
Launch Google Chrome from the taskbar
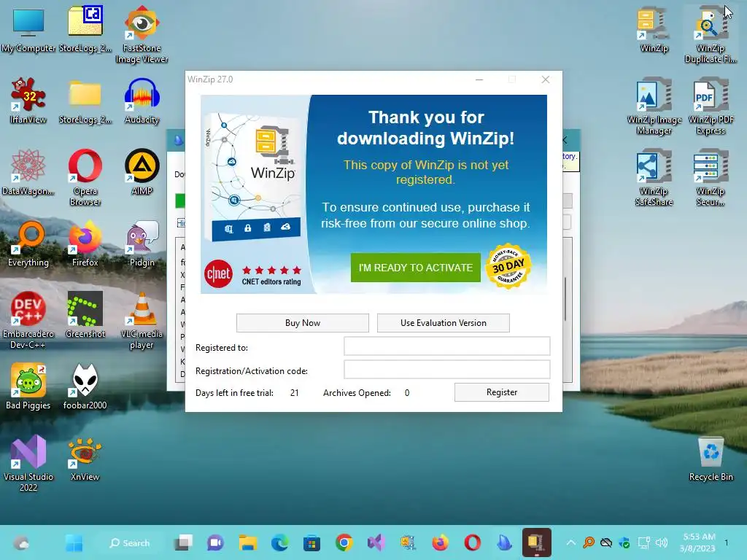(344, 542)
